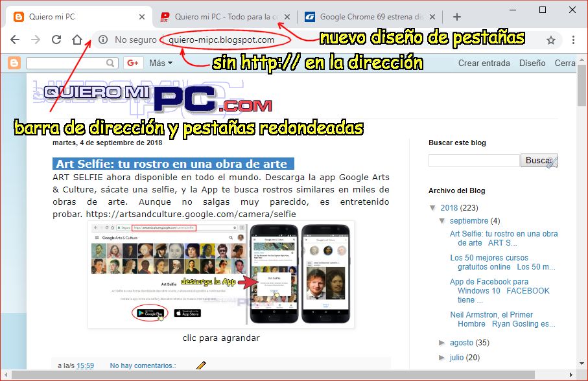Open the julio archive link

pyautogui.click(x=457, y=358)
